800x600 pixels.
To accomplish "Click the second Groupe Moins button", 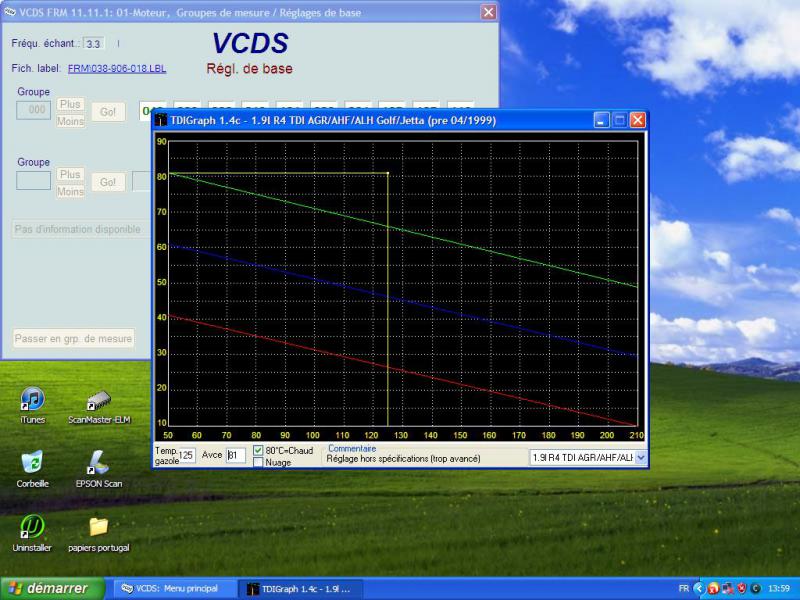I will coord(70,191).
